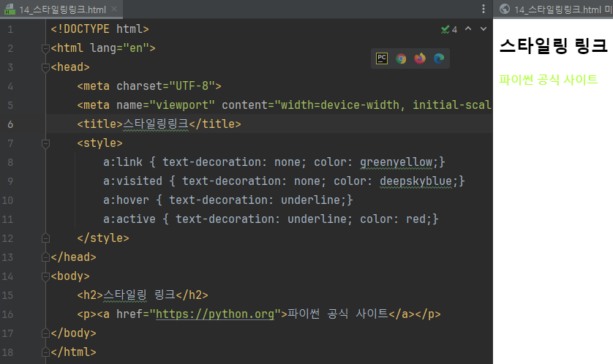Image resolution: width=613 pixels, height=364 pixels.
Task: Place cursor in the title text 스타일링링크
Action: (156, 124)
